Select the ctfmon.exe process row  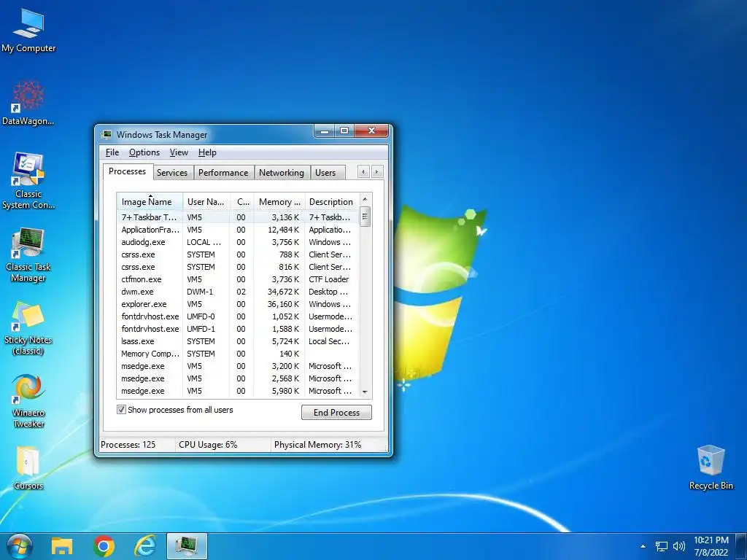click(238, 279)
